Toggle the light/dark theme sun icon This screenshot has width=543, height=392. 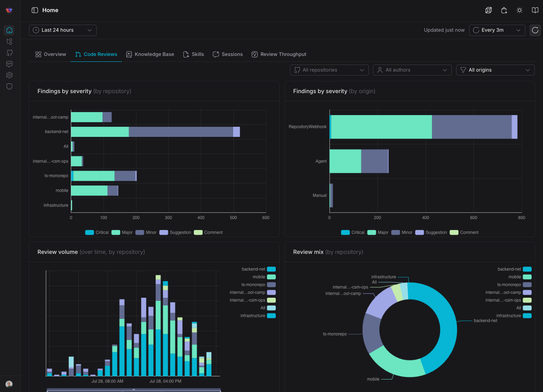tap(520, 10)
